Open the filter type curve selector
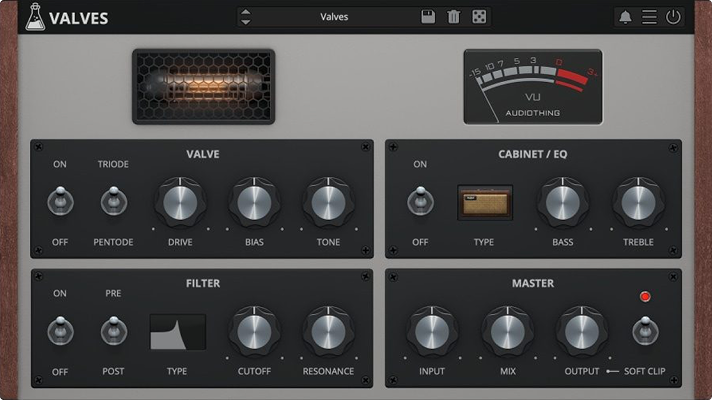 [x=178, y=332]
